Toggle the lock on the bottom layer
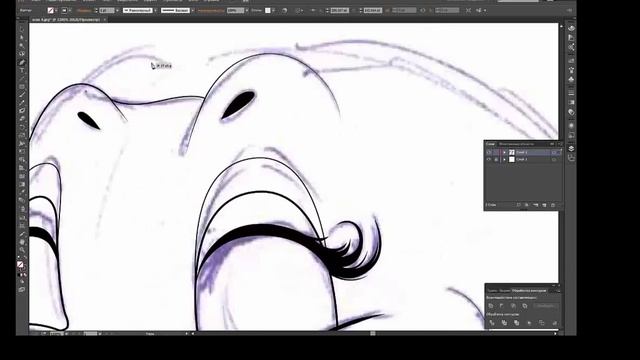 click(x=496, y=159)
